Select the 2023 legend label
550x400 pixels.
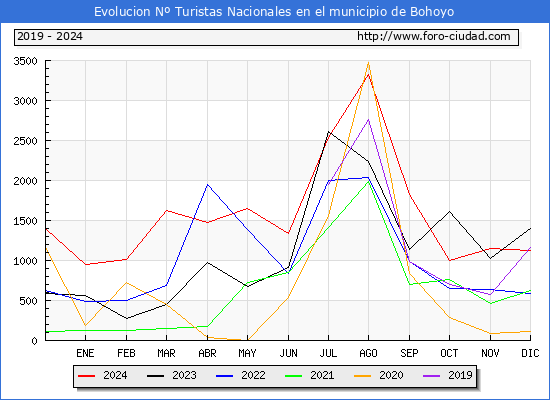click(184, 375)
